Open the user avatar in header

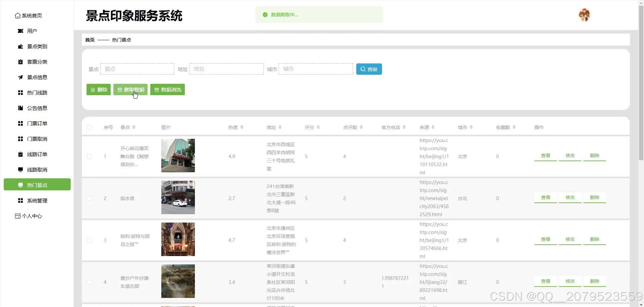pos(585,15)
